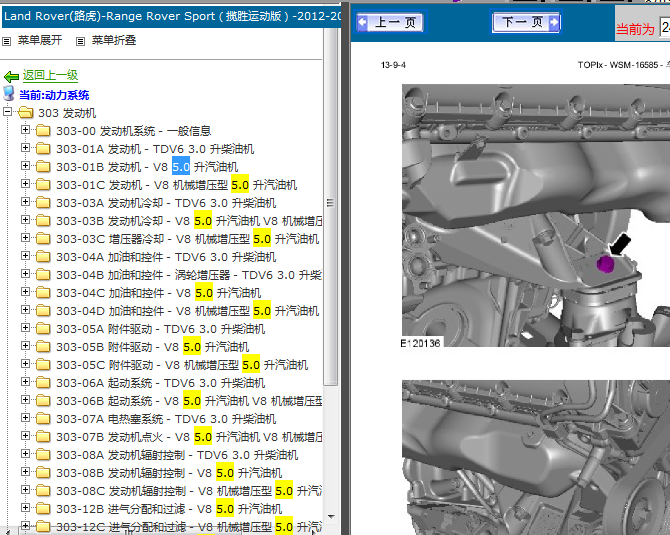Viewport: 670px width, 535px height.
Task: Open 303-06B 起动系统 V8 entry
Action: [189, 401]
